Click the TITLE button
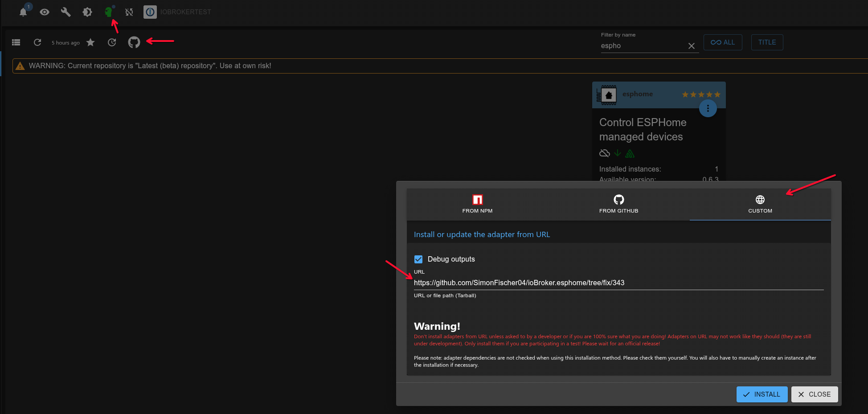 tap(767, 42)
